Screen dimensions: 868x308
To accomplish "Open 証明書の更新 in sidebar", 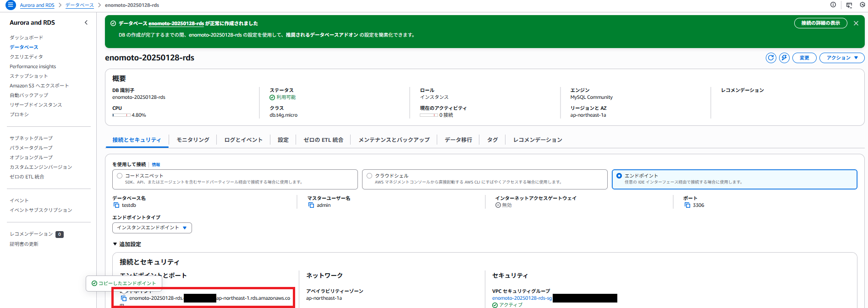I will (24, 244).
